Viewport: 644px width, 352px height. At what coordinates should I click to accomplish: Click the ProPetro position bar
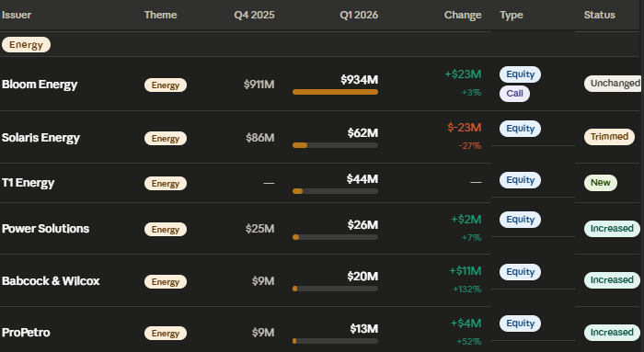pyautogui.click(x=335, y=341)
